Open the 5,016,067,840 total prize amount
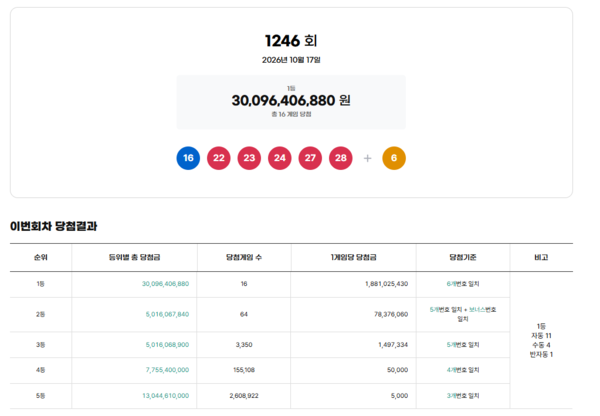Viewport: 600px width, 416px height. pyautogui.click(x=167, y=314)
